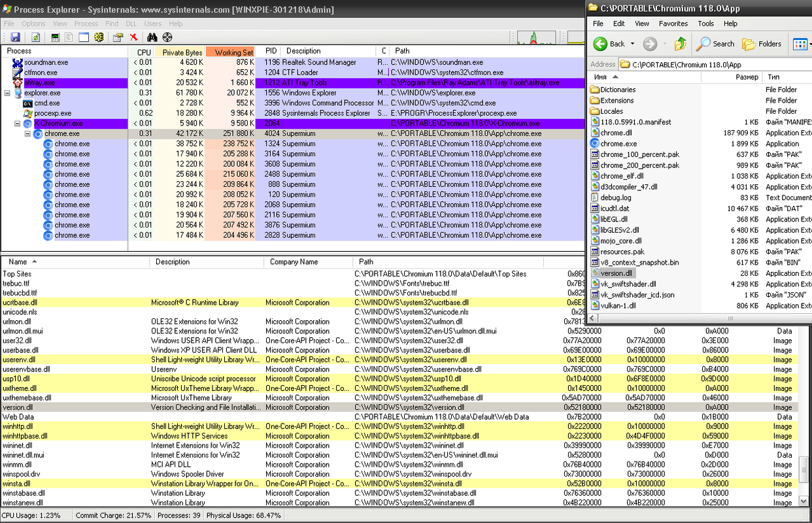This screenshot has width=812, height=523.
Task: Collapse the explorer.exe process tree
Action: coord(7,93)
